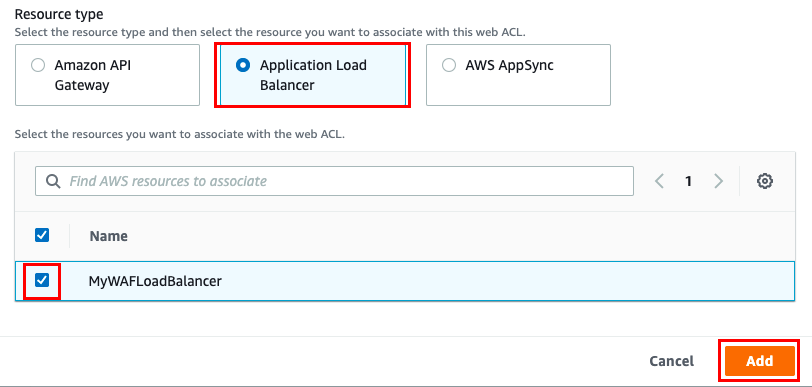This screenshot has height=387, width=812.
Task: Go to previous page chevron
Action: [x=659, y=181]
